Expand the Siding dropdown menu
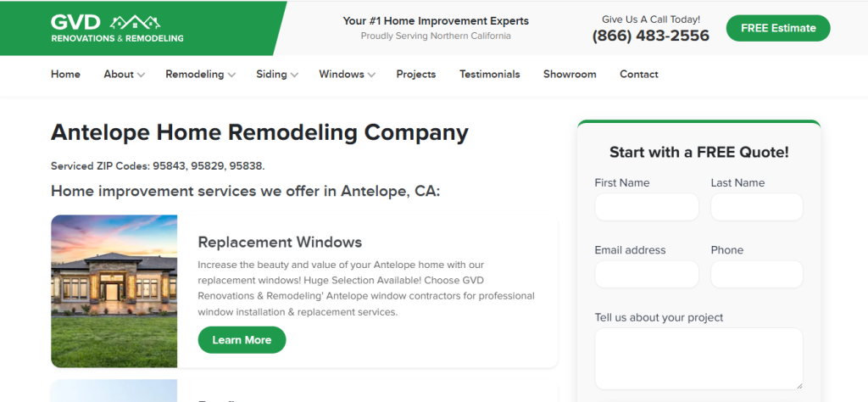868x402 pixels. pyautogui.click(x=277, y=75)
